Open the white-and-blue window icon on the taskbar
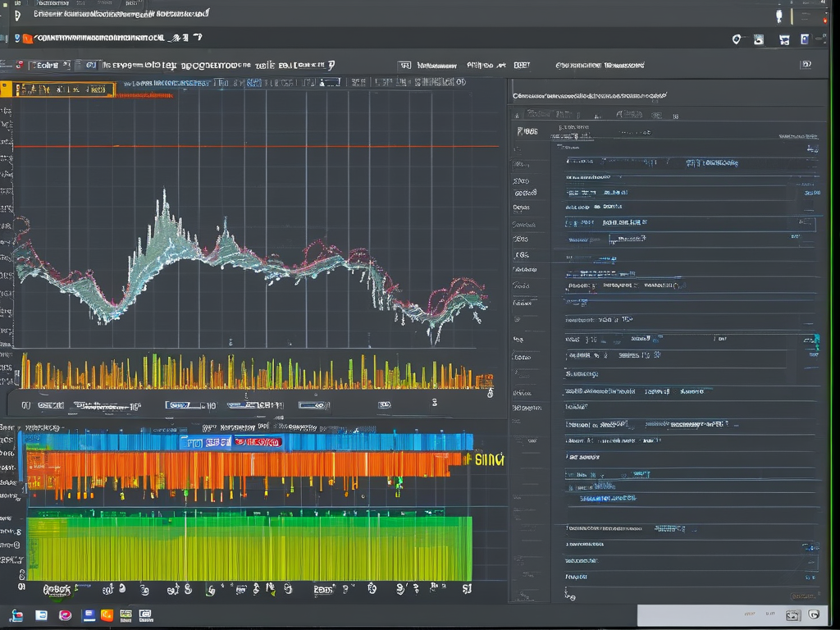The image size is (840, 630). 41,615
